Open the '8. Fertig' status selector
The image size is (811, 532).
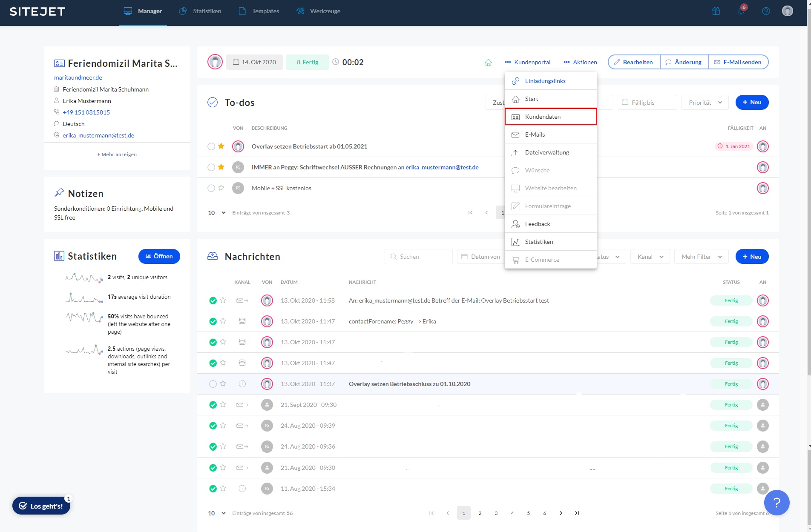pos(308,62)
